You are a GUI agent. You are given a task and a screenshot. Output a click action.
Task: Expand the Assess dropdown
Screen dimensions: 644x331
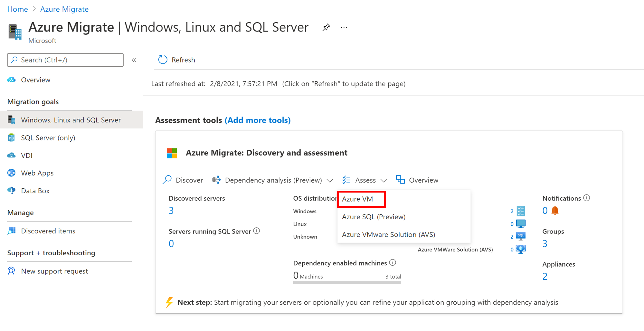tap(384, 180)
